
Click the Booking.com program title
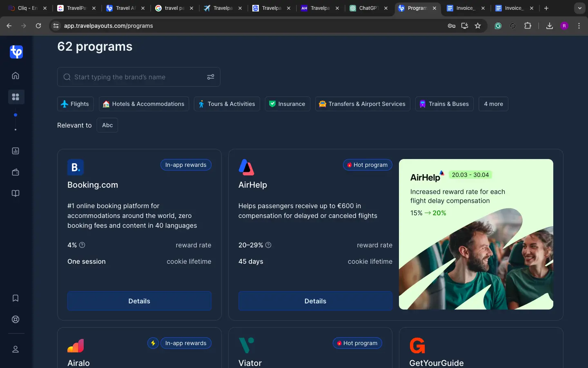(x=93, y=185)
